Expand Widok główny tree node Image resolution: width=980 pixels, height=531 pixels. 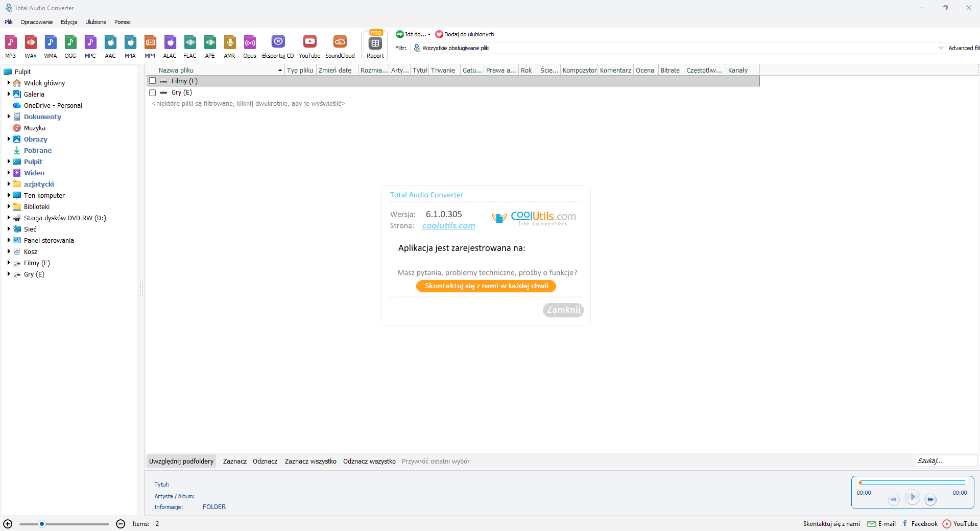(9, 83)
